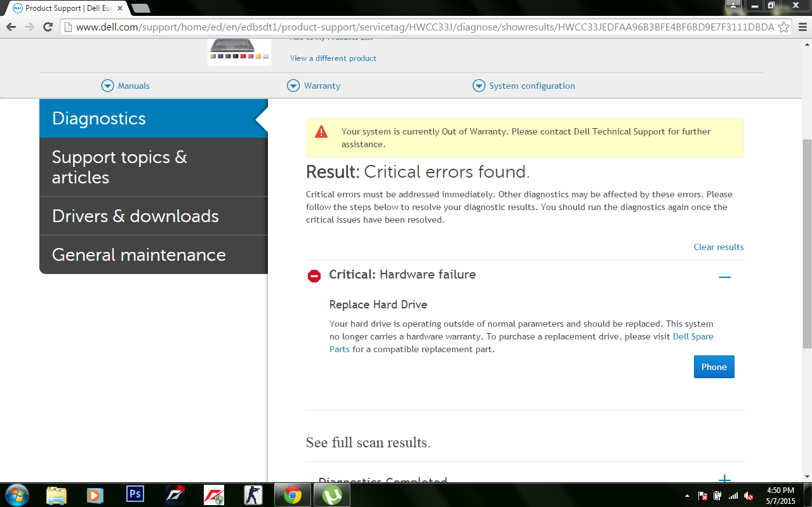This screenshot has width=812, height=507.
Task: Click the blue Phone button
Action: click(714, 367)
